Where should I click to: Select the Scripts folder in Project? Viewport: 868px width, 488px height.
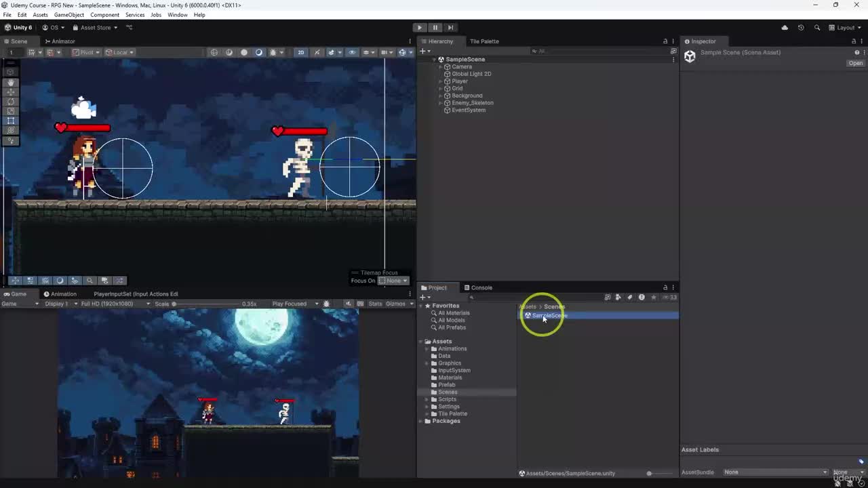click(447, 399)
